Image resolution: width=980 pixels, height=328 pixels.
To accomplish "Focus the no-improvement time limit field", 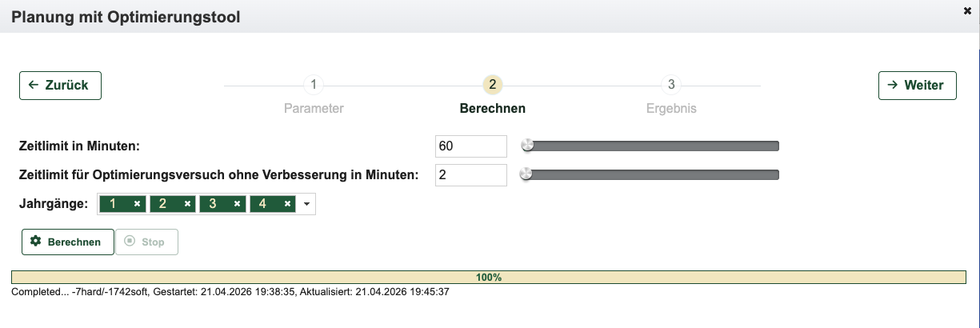I will coord(471,175).
